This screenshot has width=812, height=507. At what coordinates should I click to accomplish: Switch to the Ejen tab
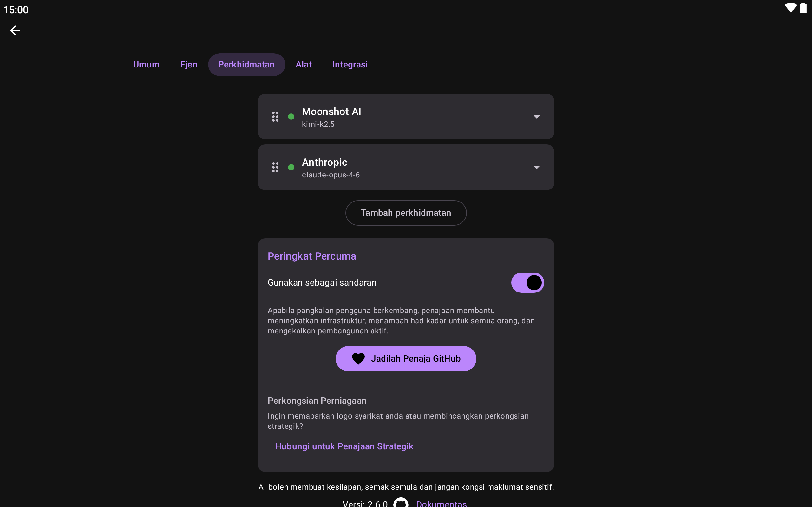(x=189, y=65)
